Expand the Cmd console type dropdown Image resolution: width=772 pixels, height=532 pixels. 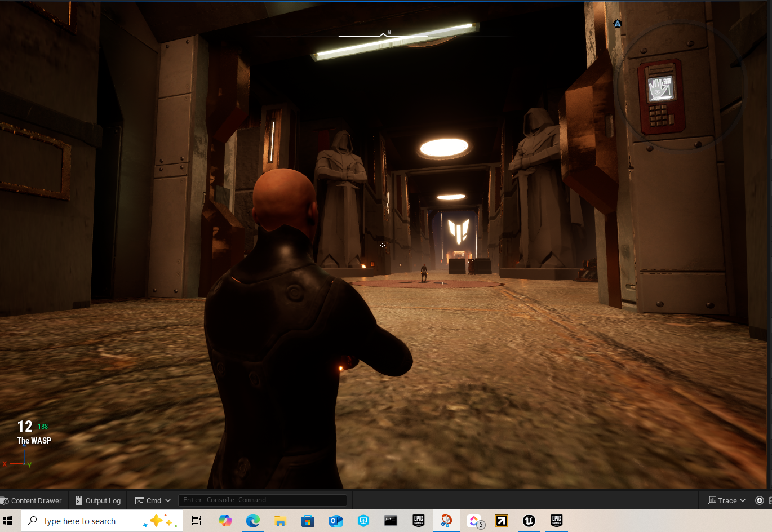153,500
